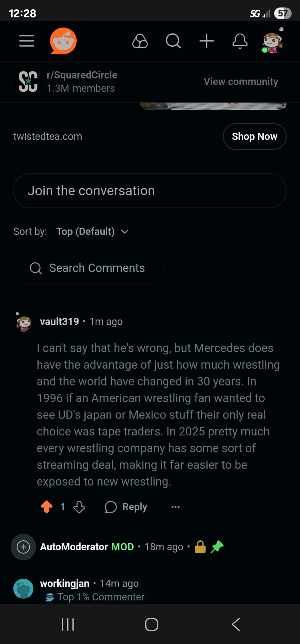300x644 pixels.
Task: Open the hamburger navigation menu
Action: [26, 41]
